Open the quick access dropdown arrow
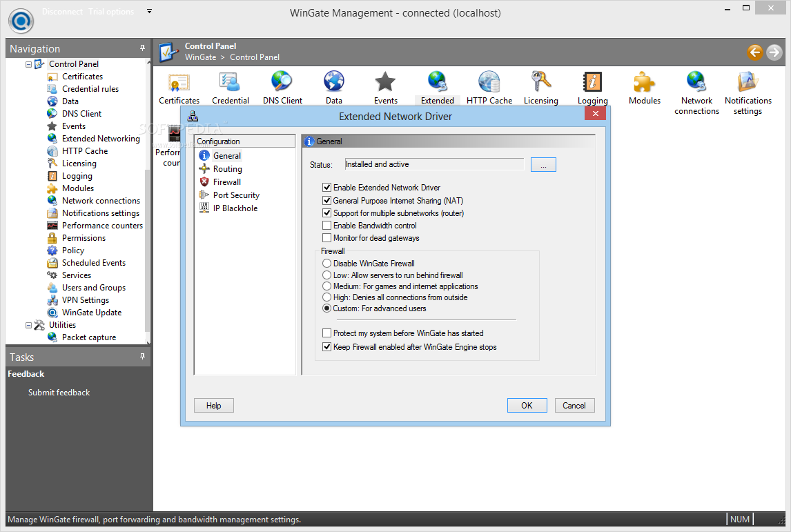The width and height of the screenshot is (791, 532). (149, 11)
